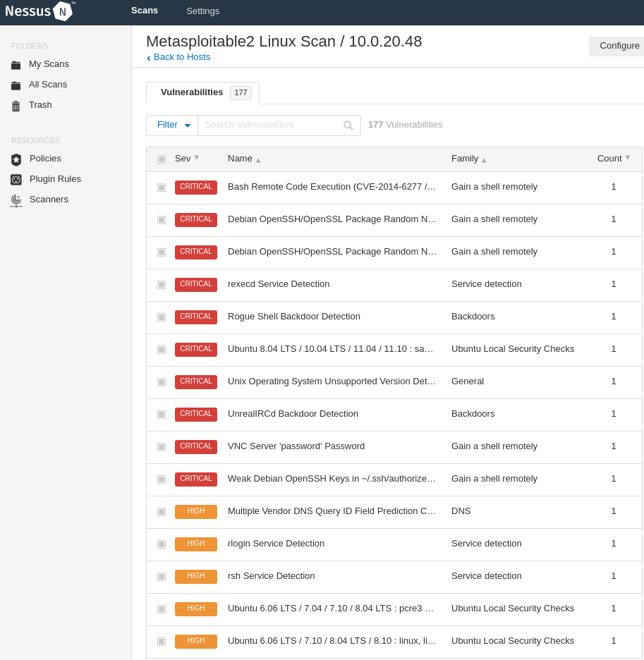
Task: Check the rsh Service Detection checkbox
Action: pyautogui.click(x=162, y=576)
